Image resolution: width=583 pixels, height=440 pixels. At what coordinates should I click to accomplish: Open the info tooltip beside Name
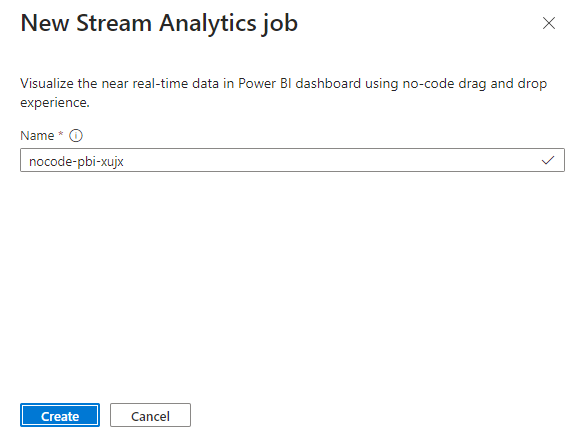click(76, 136)
